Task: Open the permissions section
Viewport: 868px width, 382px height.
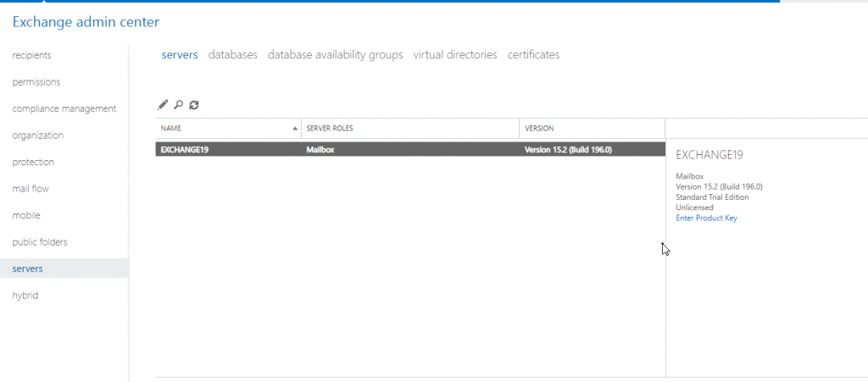Action: pyautogui.click(x=36, y=82)
